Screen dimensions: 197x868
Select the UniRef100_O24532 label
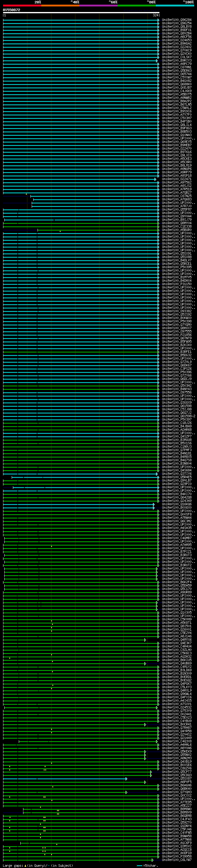(x=177, y=708)
